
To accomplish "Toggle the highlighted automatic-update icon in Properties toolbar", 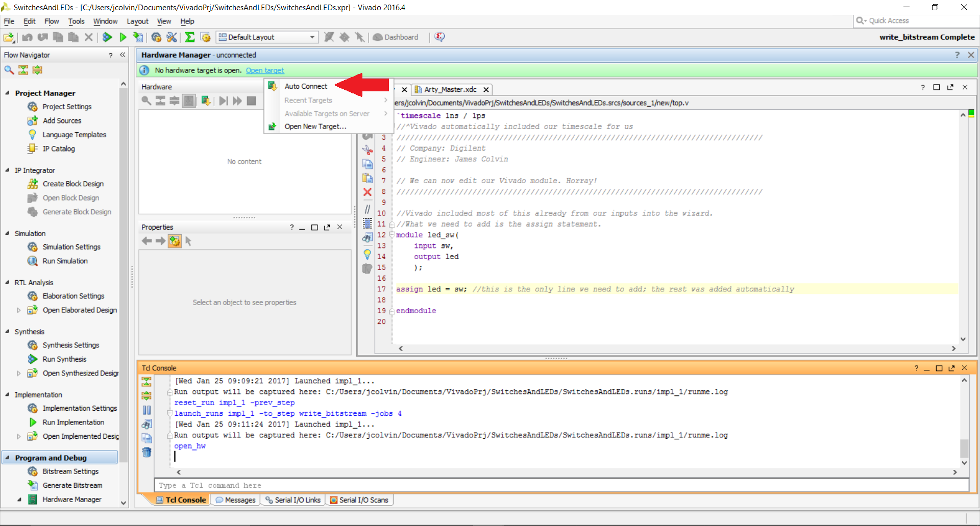I will click(x=175, y=241).
